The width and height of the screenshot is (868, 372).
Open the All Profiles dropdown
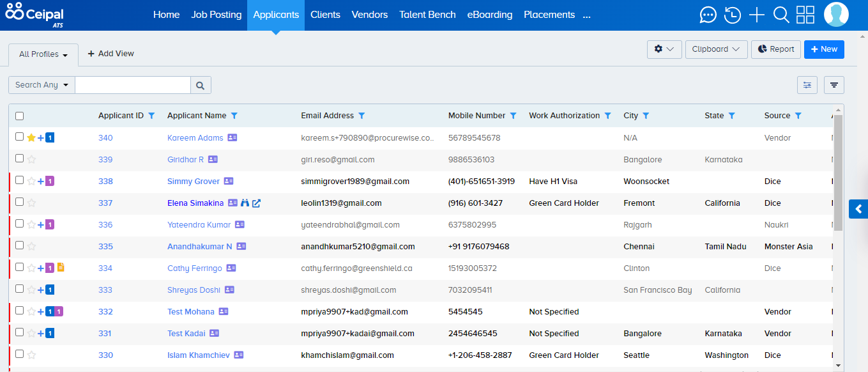pos(41,54)
